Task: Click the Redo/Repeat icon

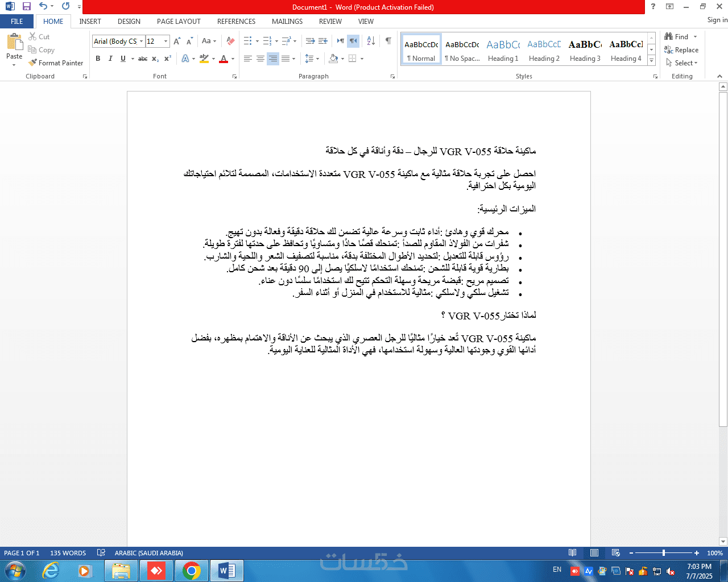Action: [x=65, y=7]
